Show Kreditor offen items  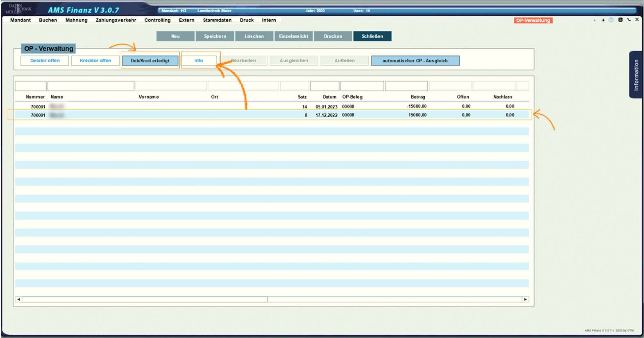tap(95, 61)
